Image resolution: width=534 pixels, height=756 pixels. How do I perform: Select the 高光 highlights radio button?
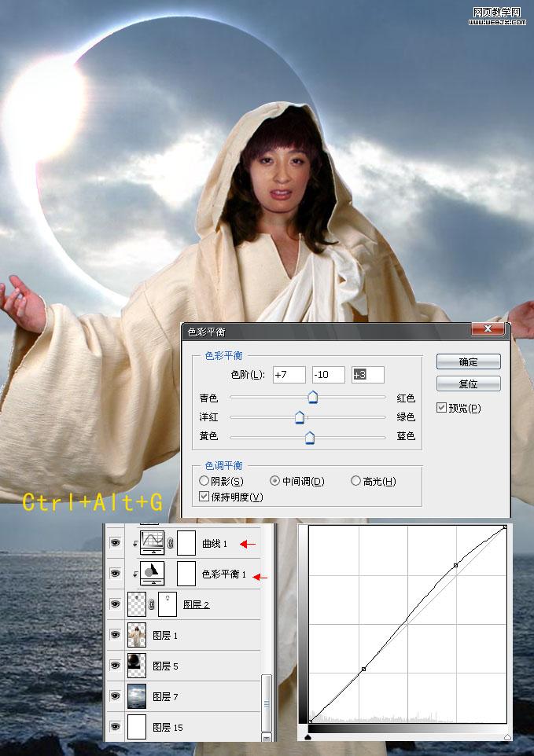355,481
